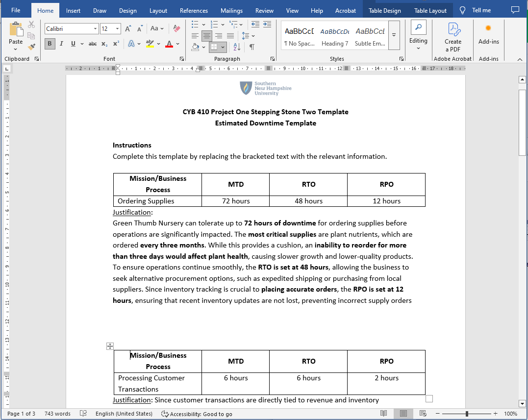Open Paste options dropdown arrow

(16, 49)
